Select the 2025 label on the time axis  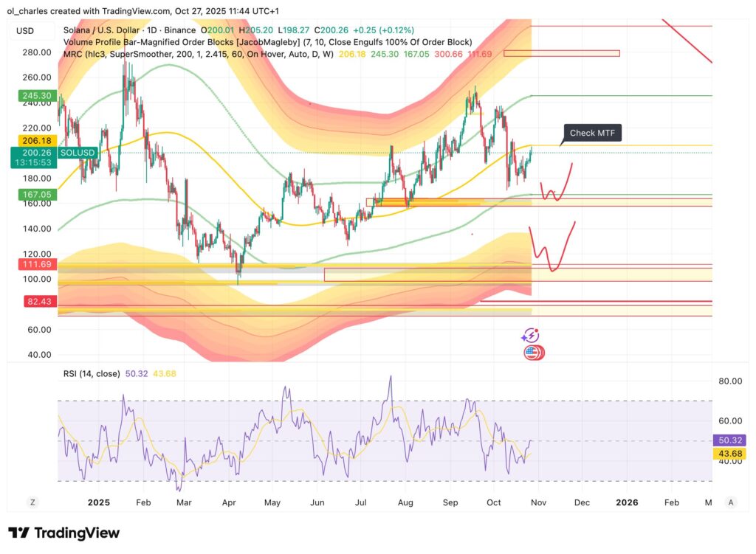(x=99, y=502)
